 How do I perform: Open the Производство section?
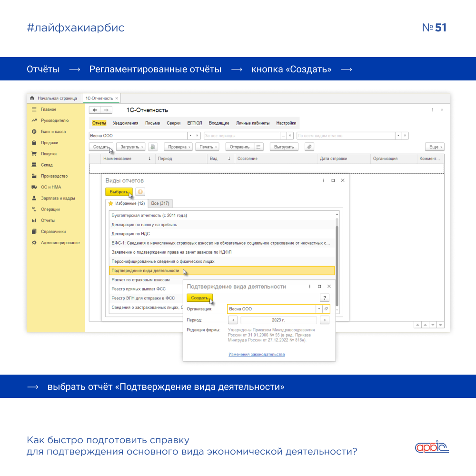pos(54,176)
